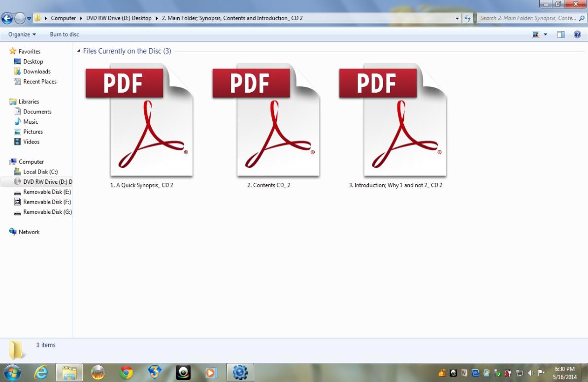Click the folder icon in details pane
Viewport: 588px width, 382px height.
click(x=17, y=350)
